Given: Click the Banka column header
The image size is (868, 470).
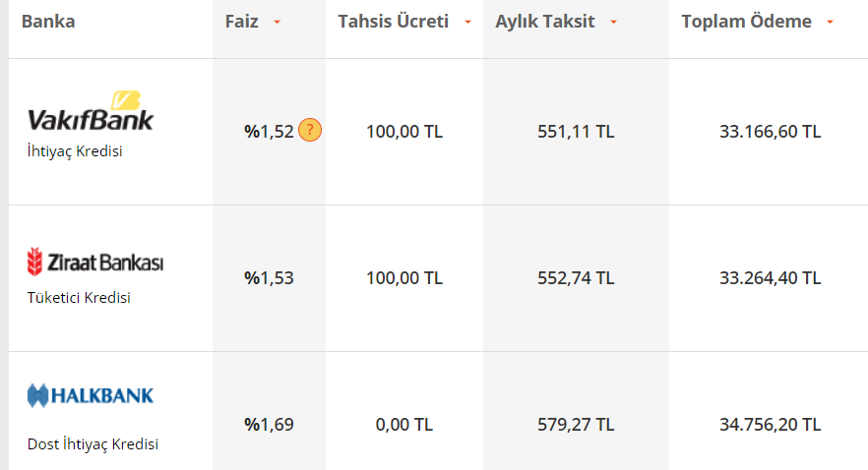Looking at the screenshot, I should 48,21.
